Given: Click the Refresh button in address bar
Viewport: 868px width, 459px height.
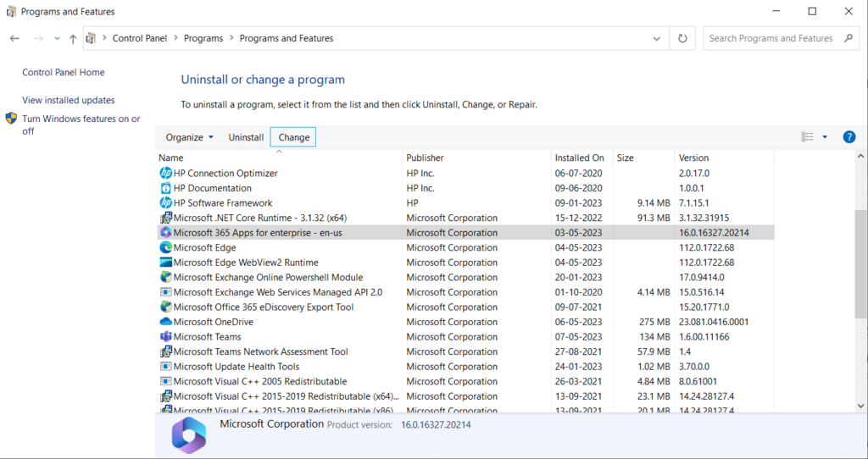Looking at the screenshot, I should pyautogui.click(x=682, y=39).
